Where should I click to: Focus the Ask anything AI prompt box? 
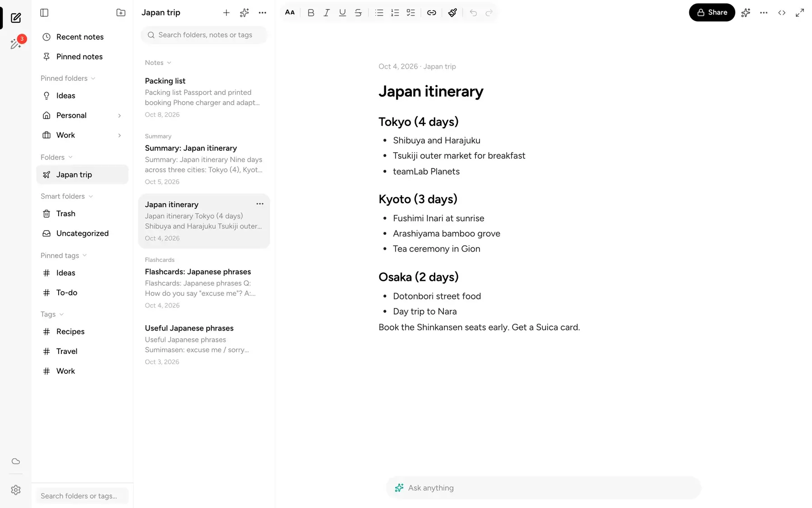[x=544, y=488]
